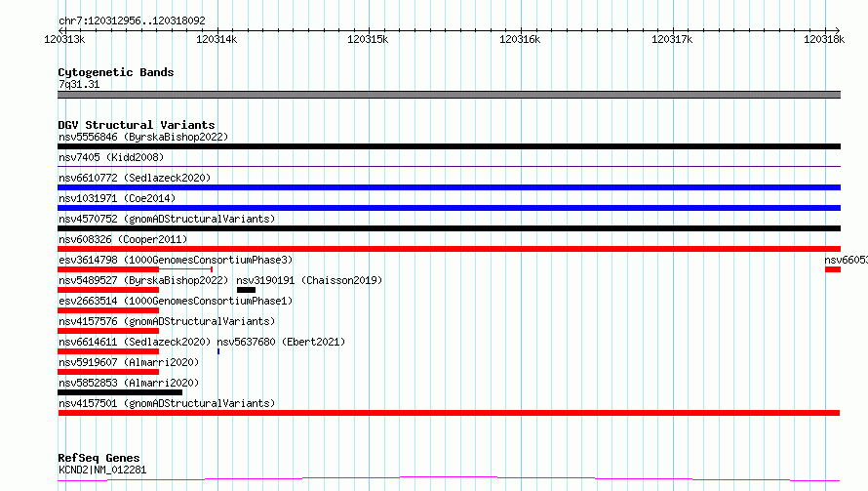This screenshot has width=868, height=491.
Task: Open the nsv6614611 (Sedlazeck2020) label
Action: pyautogui.click(x=135, y=342)
